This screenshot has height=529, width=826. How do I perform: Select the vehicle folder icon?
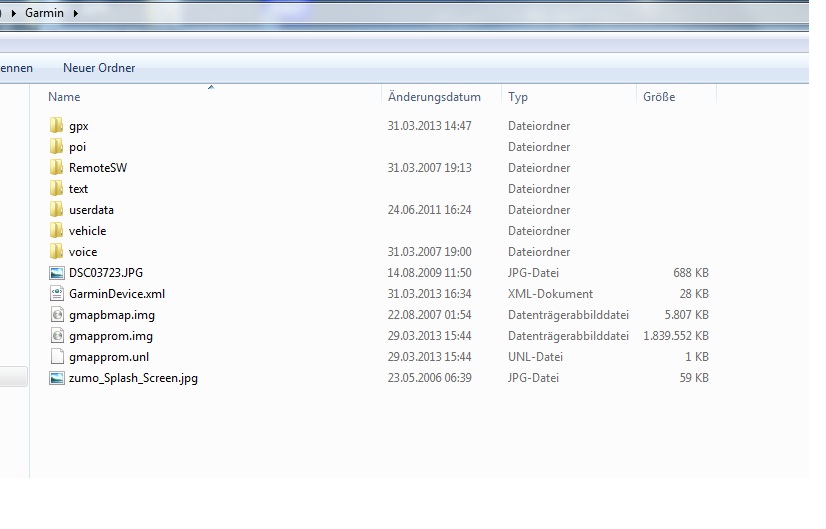point(56,231)
